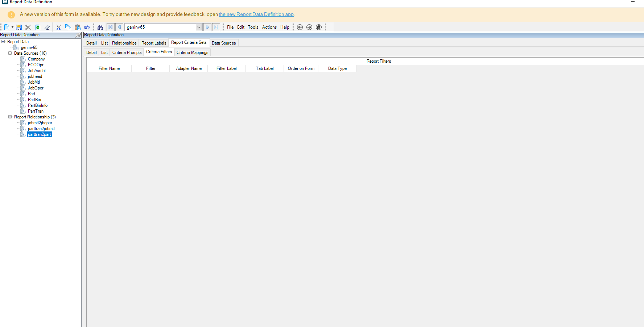Go to the previous record
644x327 pixels.
(x=119, y=27)
